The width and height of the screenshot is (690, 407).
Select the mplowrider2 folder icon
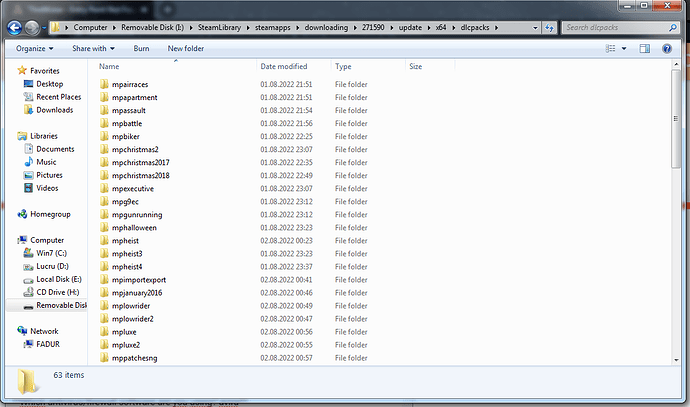pos(104,319)
